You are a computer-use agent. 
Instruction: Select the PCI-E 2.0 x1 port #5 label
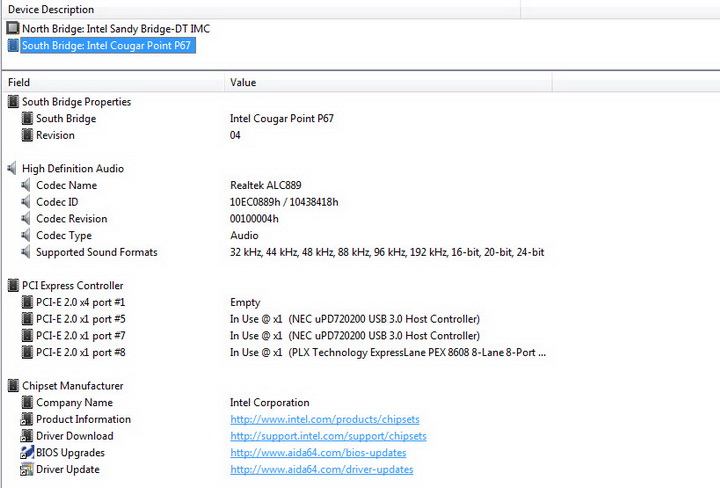pyautogui.click(x=80, y=319)
